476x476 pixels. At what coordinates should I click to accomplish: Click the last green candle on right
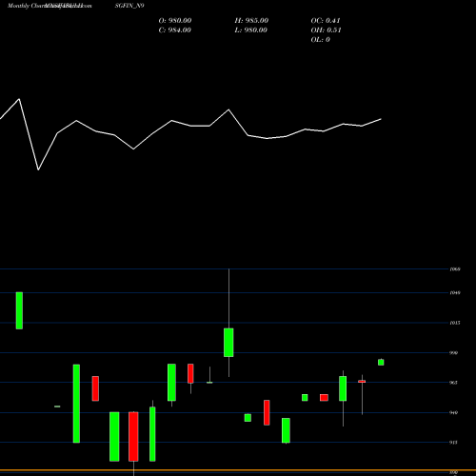pos(381,363)
